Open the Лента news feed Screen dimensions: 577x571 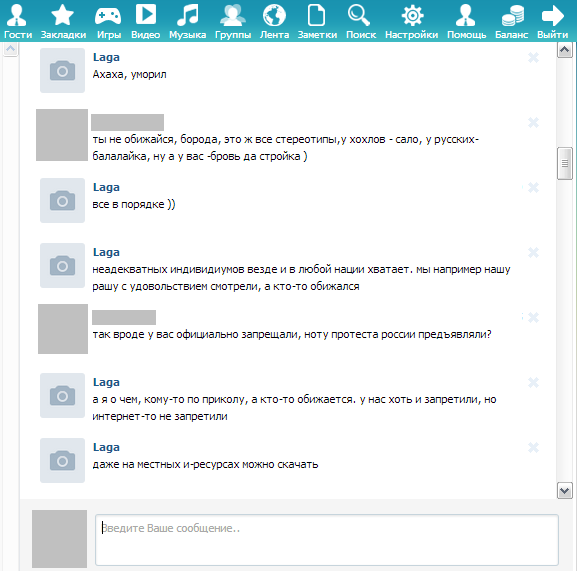click(x=274, y=21)
